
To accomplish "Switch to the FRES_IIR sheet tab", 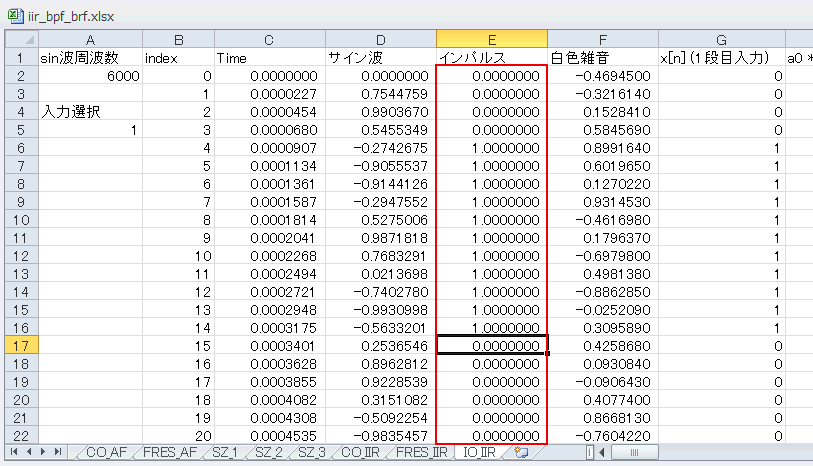I will click(x=422, y=452).
